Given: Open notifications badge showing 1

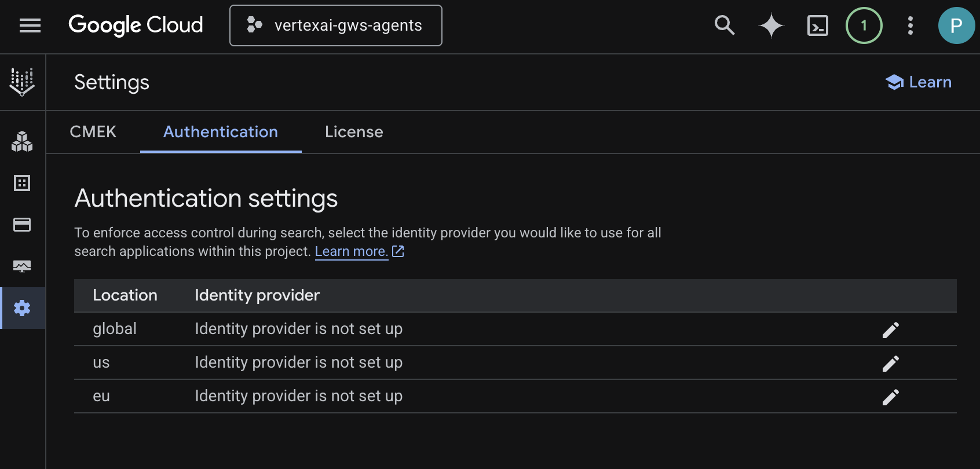Looking at the screenshot, I should click(x=864, y=25).
